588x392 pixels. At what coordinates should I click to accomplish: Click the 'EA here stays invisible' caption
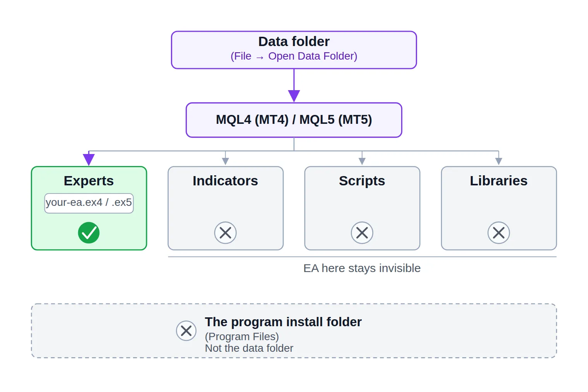(362, 268)
